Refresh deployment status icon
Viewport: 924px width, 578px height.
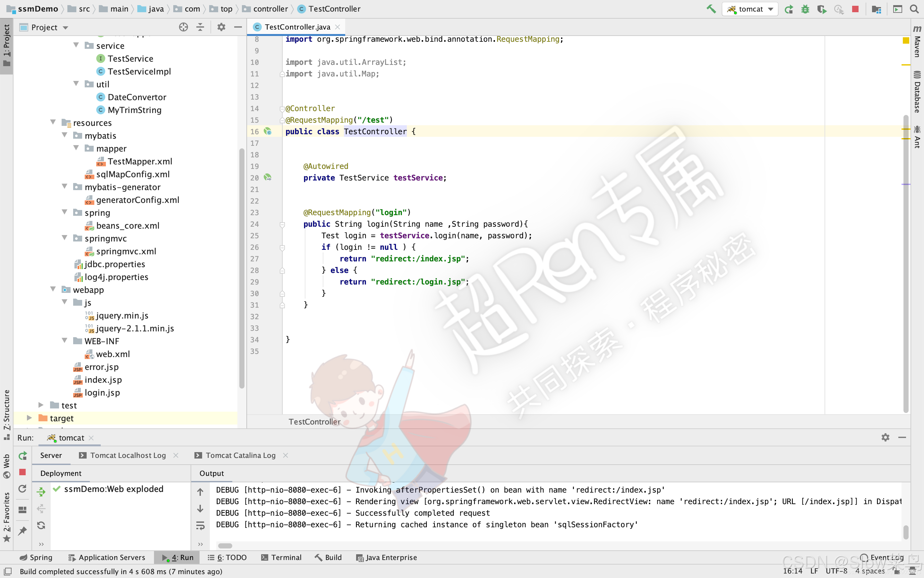pyautogui.click(x=41, y=525)
